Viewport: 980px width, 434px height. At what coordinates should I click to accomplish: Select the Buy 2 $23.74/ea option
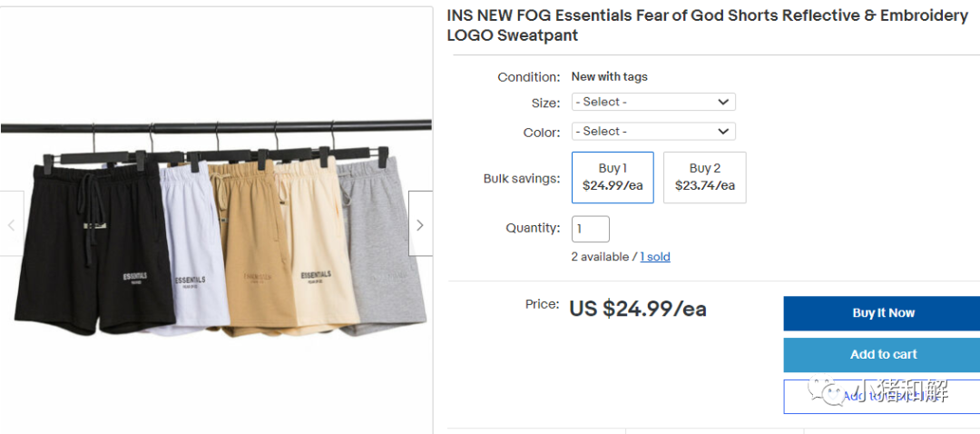point(704,177)
